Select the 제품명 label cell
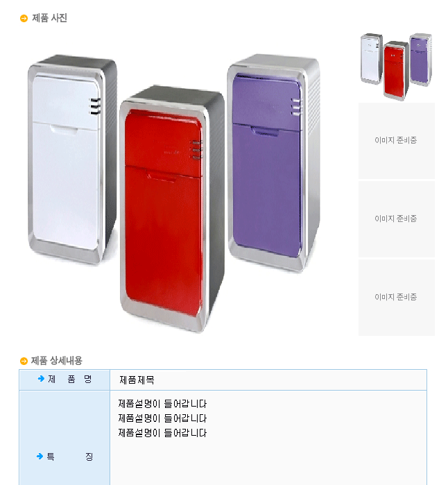 [64, 380]
